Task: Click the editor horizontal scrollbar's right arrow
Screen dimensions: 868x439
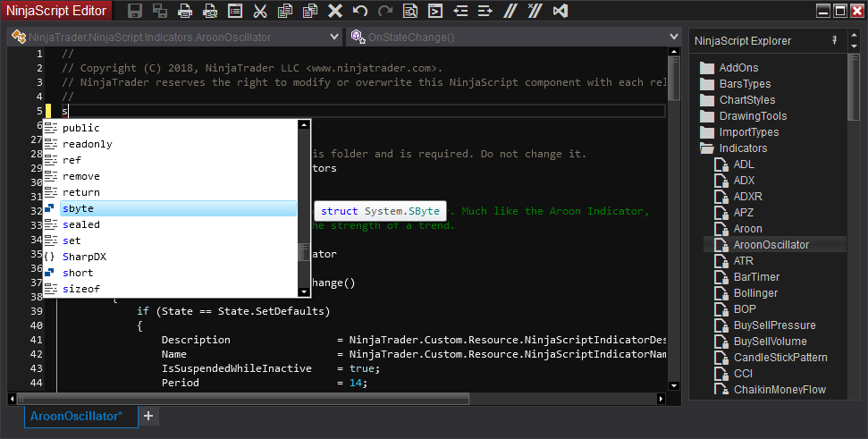Action: [x=661, y=398]
